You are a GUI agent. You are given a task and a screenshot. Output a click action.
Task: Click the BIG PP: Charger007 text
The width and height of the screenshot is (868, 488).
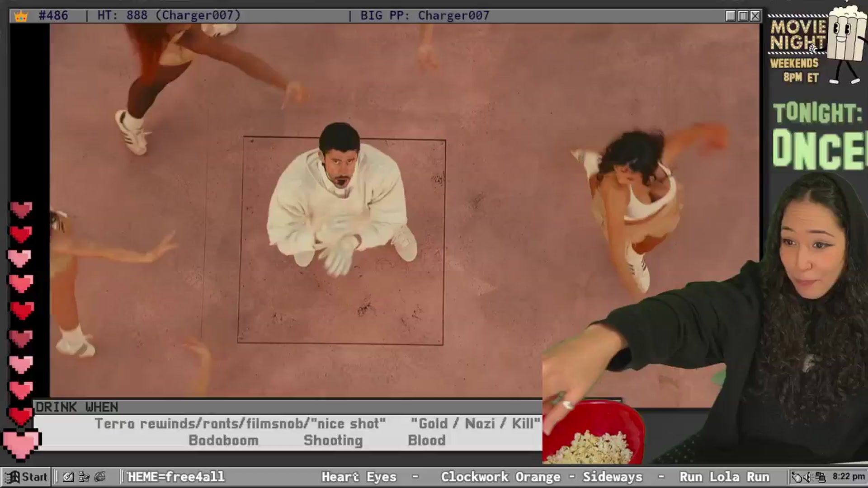point(425,15)
